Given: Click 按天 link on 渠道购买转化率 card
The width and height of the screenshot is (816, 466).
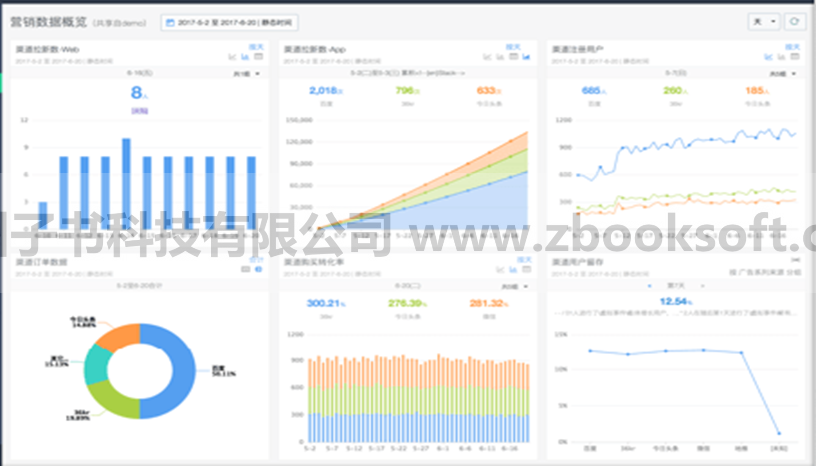Looking at the screenshot, I should click(525, 259).
